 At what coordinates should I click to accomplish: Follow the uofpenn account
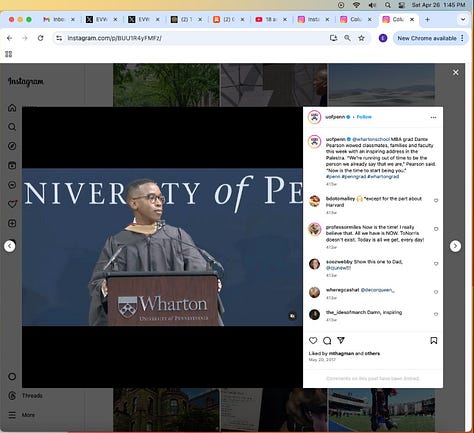point(364,117)
